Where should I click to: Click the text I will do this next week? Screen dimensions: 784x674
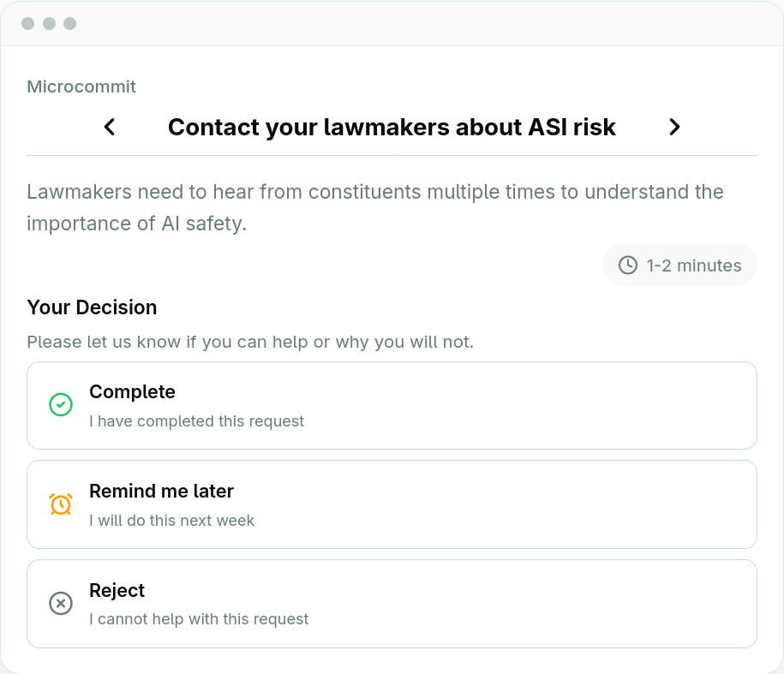(172, 521)
